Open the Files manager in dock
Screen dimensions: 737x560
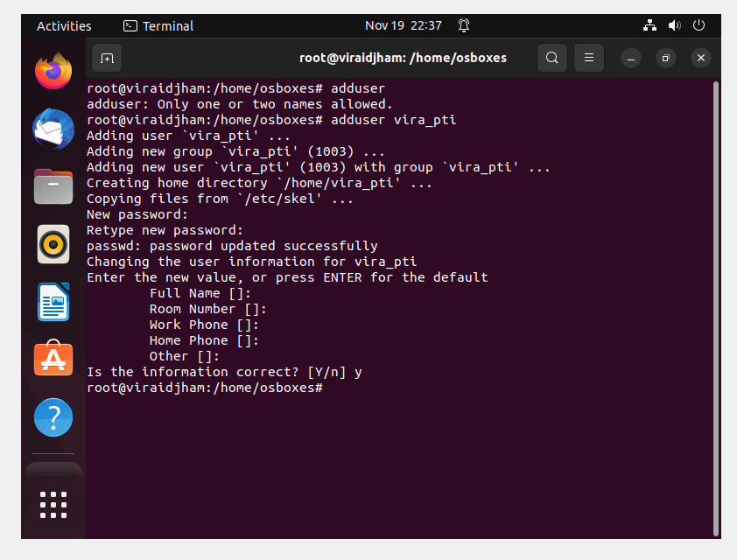pyautogui.click(x=53, y=186)
